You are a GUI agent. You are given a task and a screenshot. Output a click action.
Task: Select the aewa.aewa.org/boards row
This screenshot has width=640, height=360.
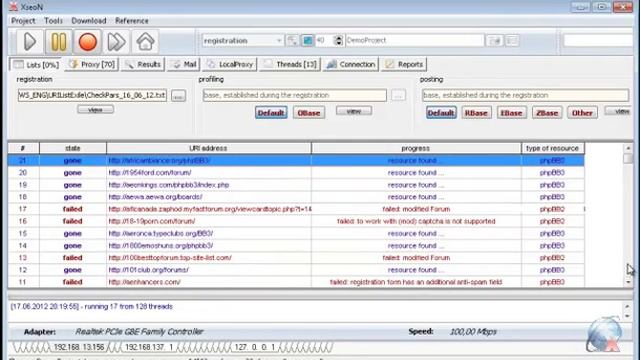[296, 197]
